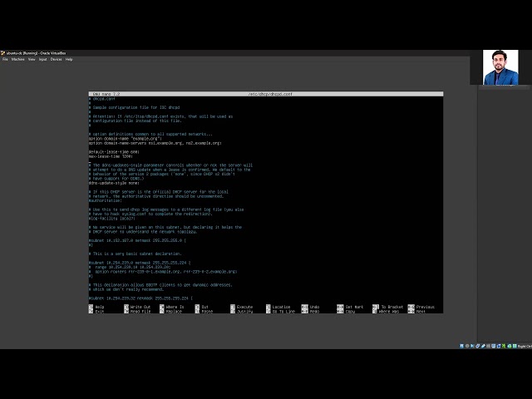Screen dimensions: 532x399
Task: Open the Machine menu
Action: pos(18,59)
